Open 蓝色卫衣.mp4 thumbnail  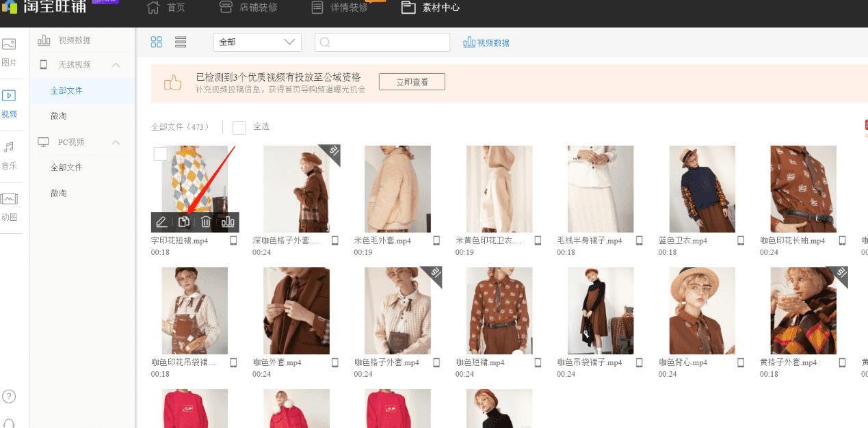(x=702, y=189)
